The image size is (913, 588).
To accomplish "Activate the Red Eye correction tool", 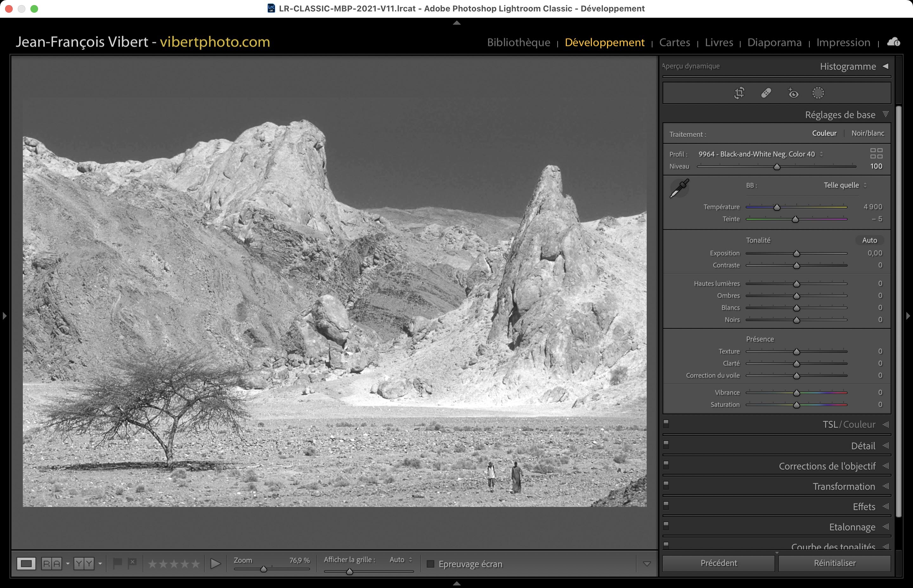I will tap(793, 93).
